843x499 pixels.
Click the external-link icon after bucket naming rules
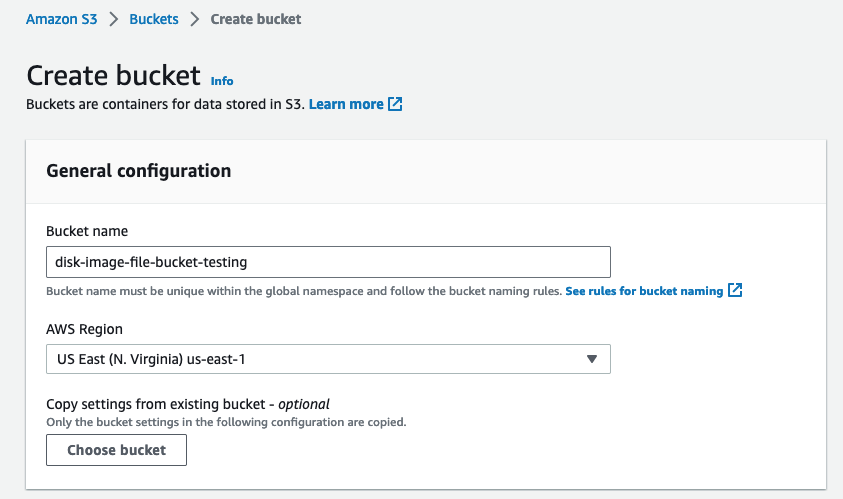[735, 290]
